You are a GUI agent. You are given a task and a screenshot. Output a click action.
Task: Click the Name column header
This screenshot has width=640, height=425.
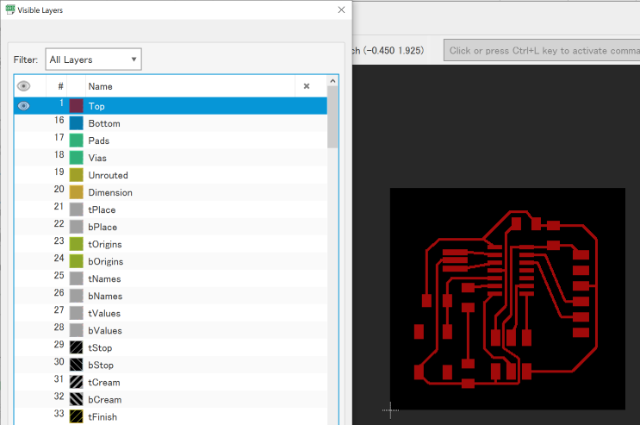[190, 87]
